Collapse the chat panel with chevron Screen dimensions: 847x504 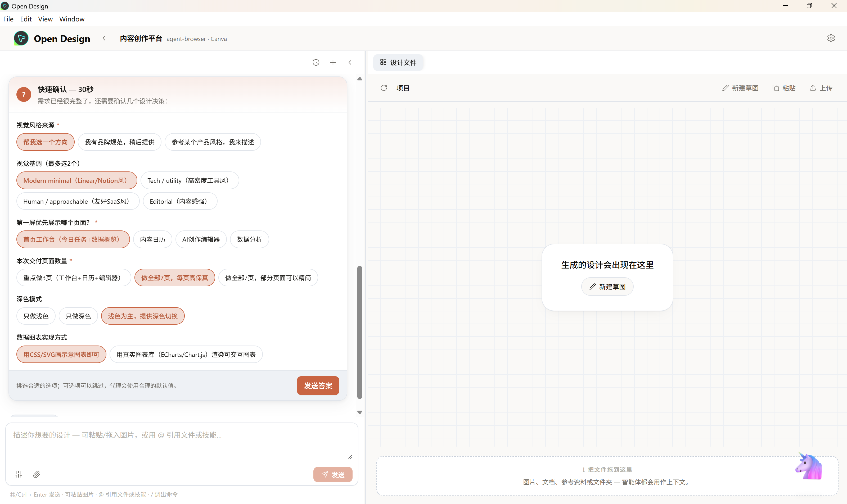tap(350, 62)
